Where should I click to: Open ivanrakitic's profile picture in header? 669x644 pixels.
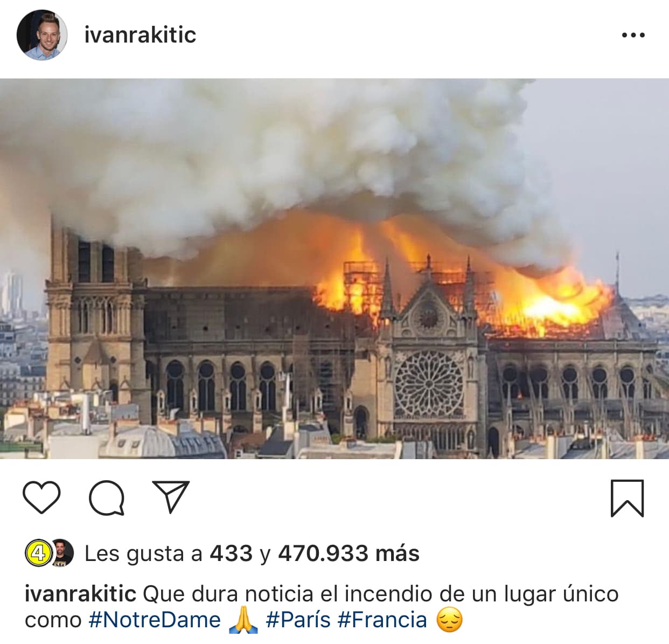(42, 35)
